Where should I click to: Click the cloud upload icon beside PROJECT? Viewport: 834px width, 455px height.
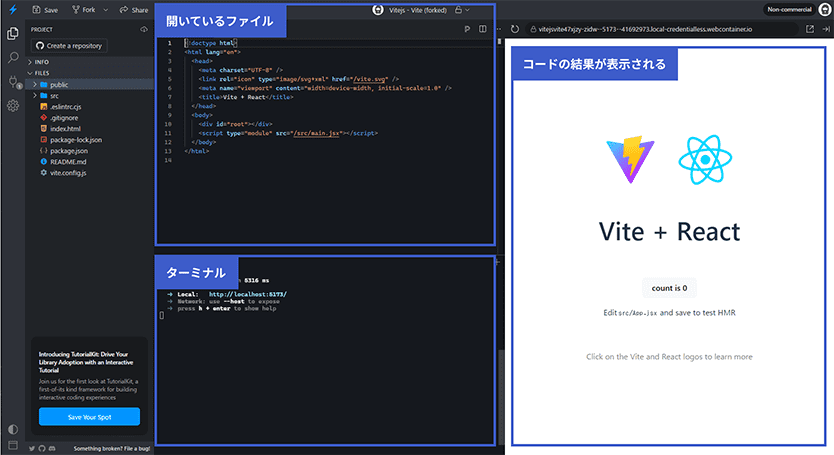pos(144,29)
